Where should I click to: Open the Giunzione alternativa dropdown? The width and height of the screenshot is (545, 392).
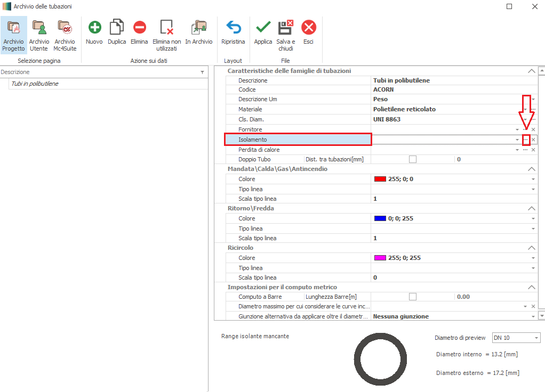tap(533, 316)
